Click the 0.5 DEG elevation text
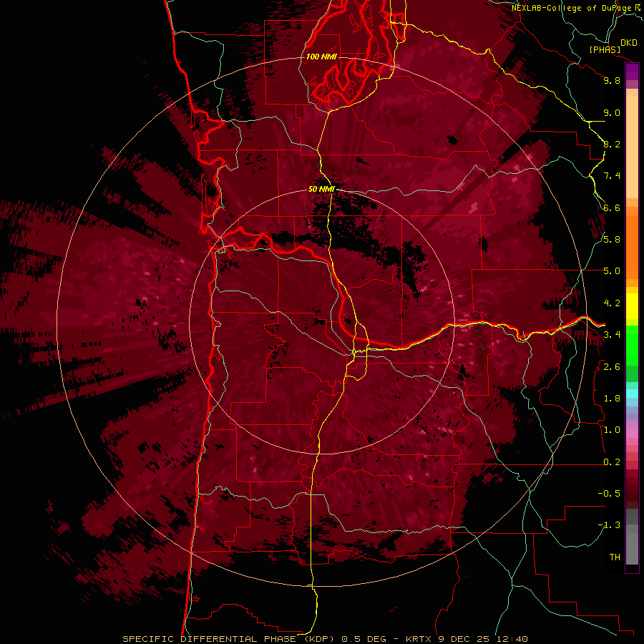 [x=364, y=639]
